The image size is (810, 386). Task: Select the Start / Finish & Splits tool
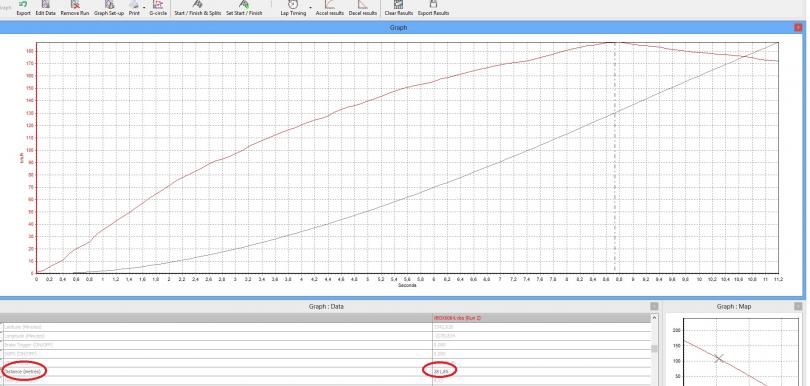pyautogui.click(x=197, y=8)
